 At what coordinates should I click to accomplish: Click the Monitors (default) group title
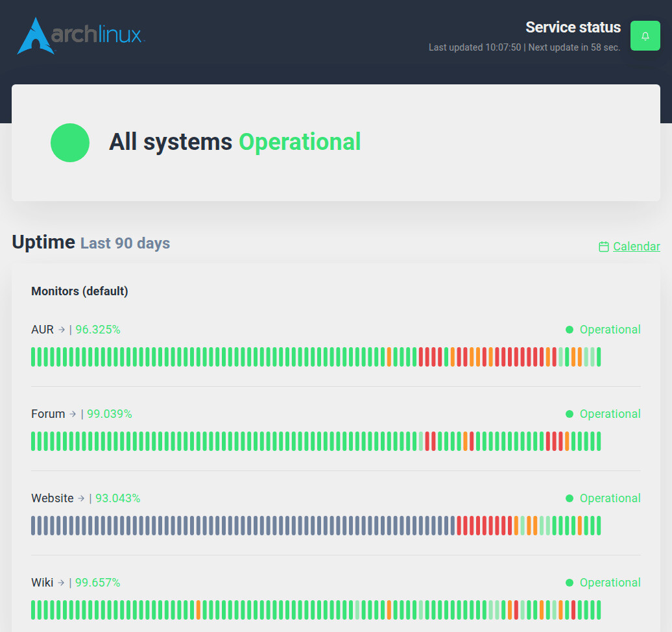coord(80,291)
